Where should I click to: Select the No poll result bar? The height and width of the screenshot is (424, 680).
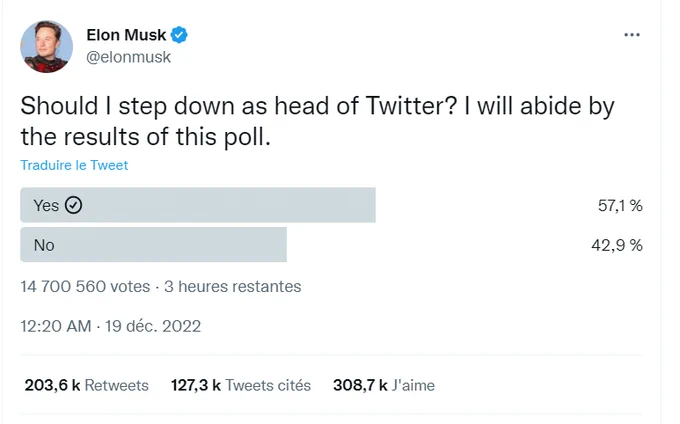click(154, 245)
